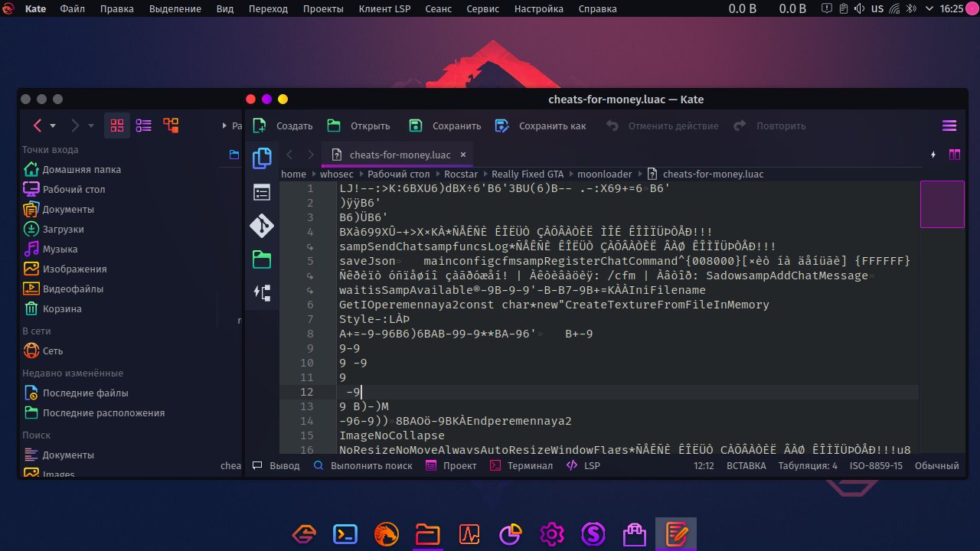Click the Create new document icon
This screenshot has width=980, height=551.
tap(260, 126)
